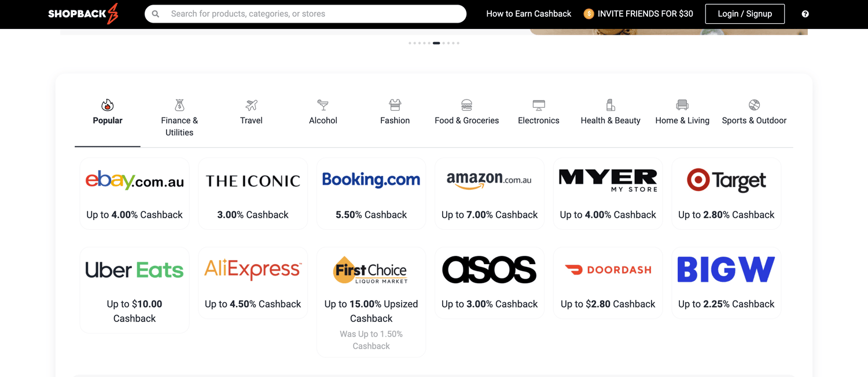Click the search magnifier icon
Image resolution: width=868 pixels, height=377 pixels.
point(156,14)
